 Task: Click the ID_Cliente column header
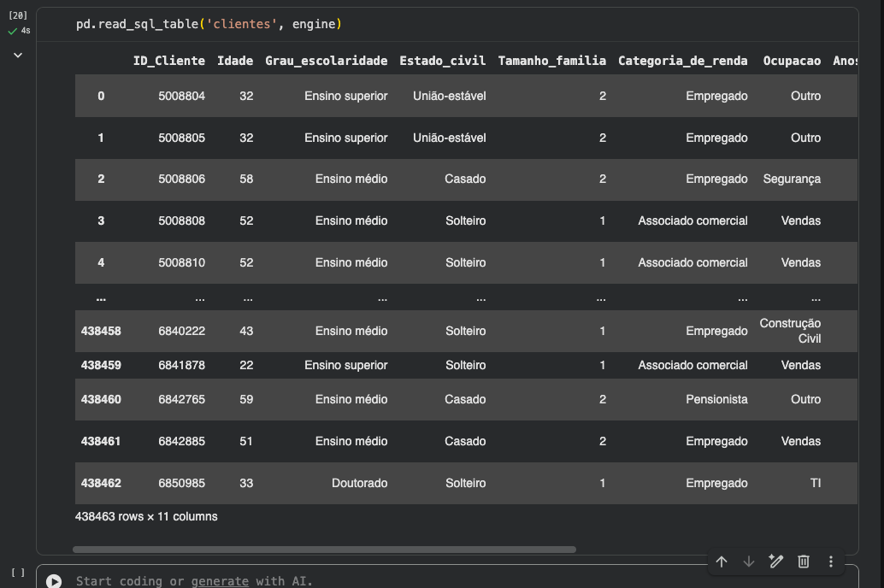click(169, 61)
